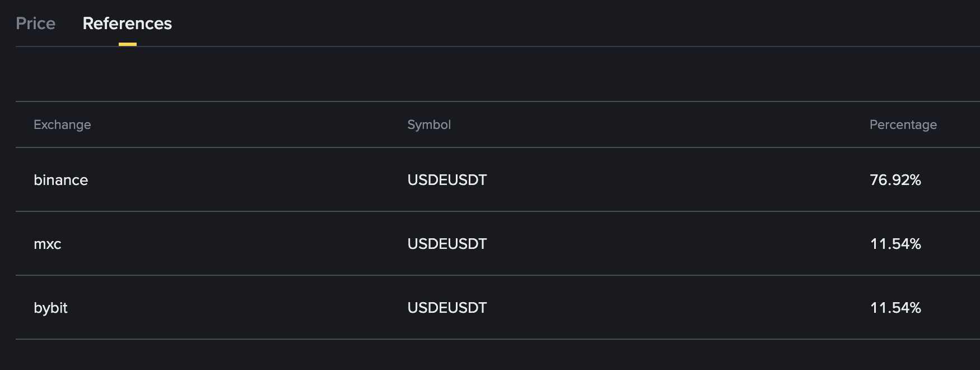
Task: Click USDEUSDT symbol in binance row
Action: click(x=447, y=180)
